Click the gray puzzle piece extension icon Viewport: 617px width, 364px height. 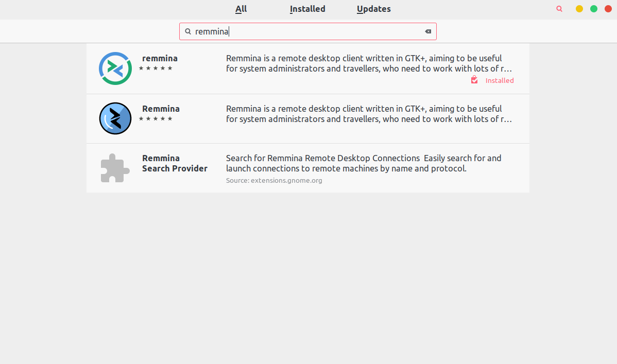point(115,168)
